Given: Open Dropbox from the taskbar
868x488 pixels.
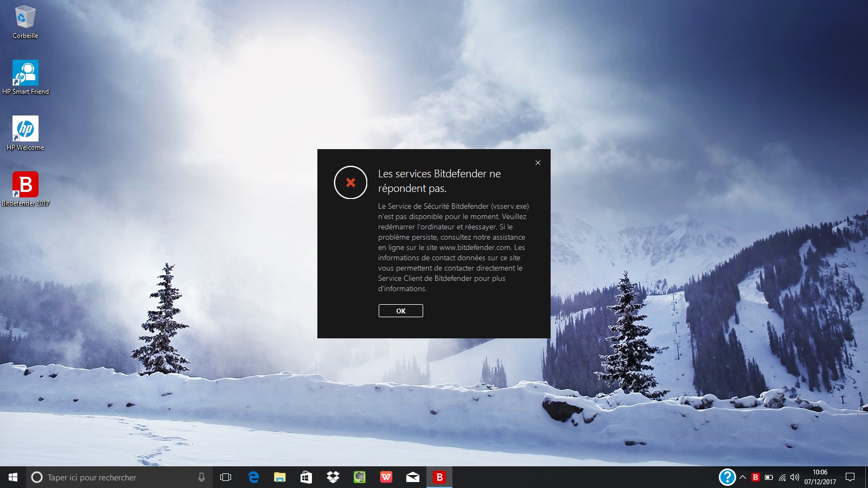Looking at the screenshot, I should 333,477.
